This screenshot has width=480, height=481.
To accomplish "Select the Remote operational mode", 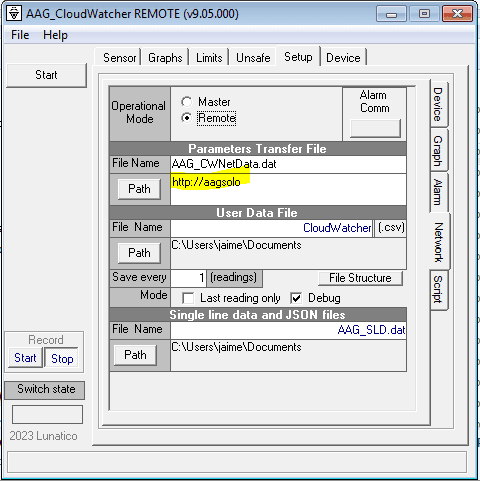I will 186,118.
